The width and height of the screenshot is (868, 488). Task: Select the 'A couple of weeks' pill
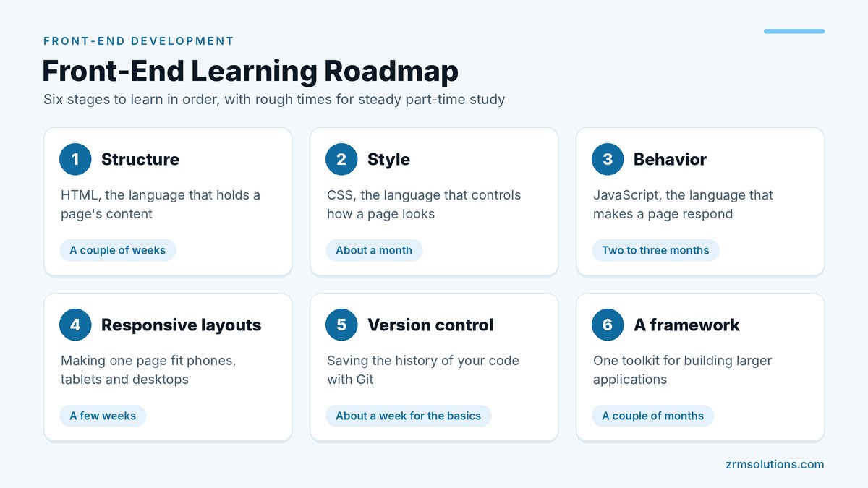tap(118, 250)
